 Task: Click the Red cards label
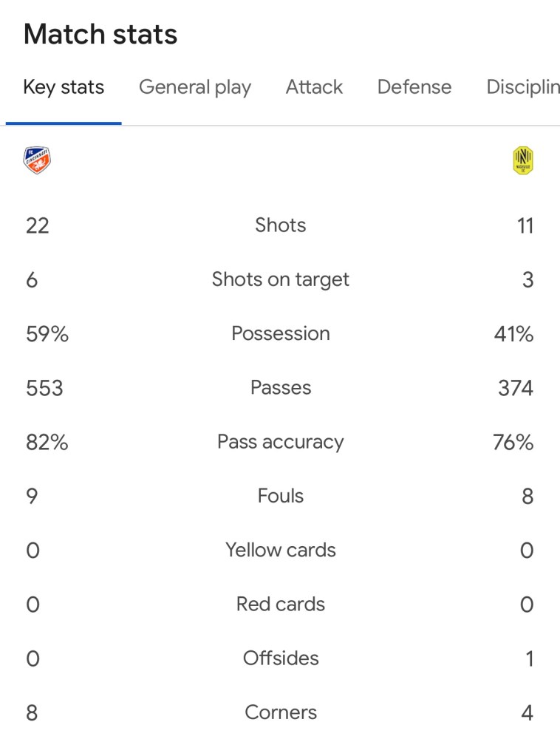[x=281, y=604]
